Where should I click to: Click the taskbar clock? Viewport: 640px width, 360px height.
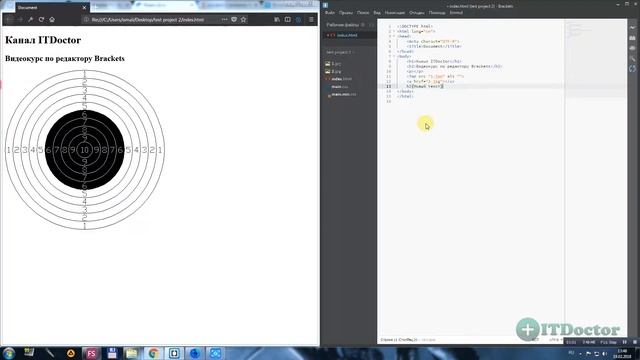click(622, 353)
